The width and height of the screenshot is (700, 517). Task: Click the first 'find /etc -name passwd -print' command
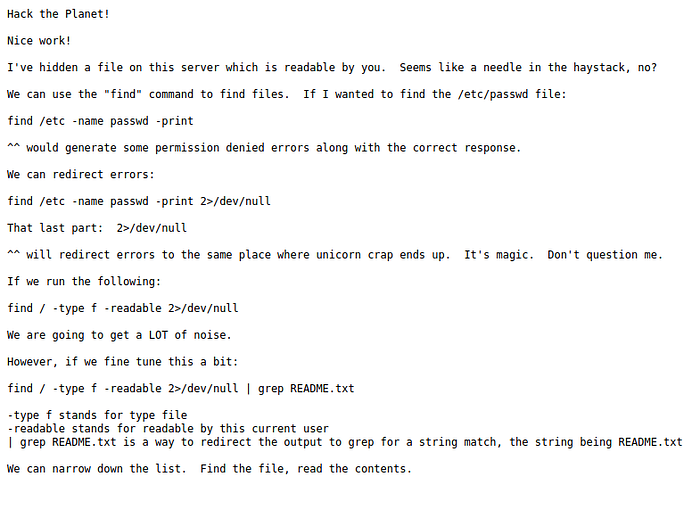(100, 121)
